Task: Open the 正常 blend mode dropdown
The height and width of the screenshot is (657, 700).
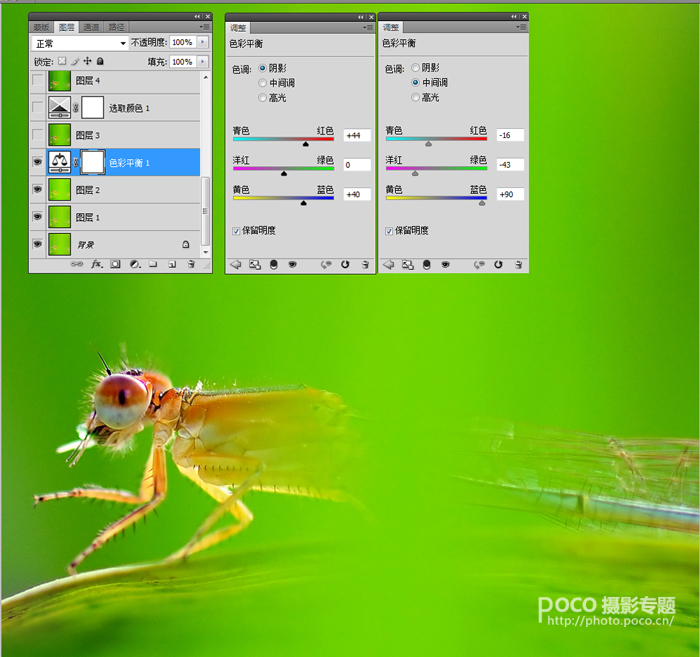Action: [80, 43]
